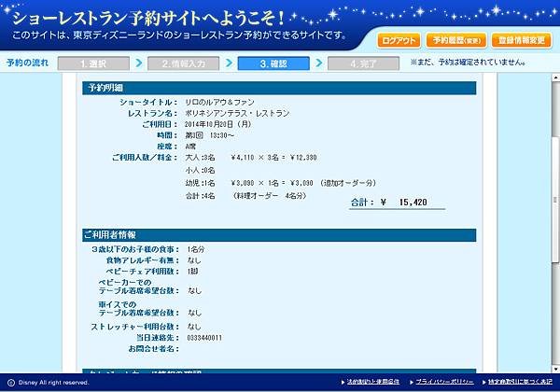
Task: Click 合計:4名 料理オーダー line
Action: 245,196
